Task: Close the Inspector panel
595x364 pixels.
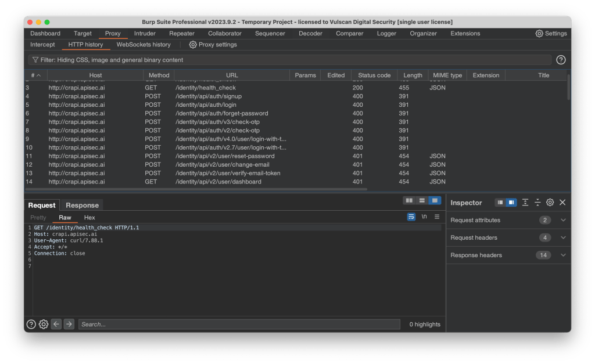Action: (x=562, y=203)
